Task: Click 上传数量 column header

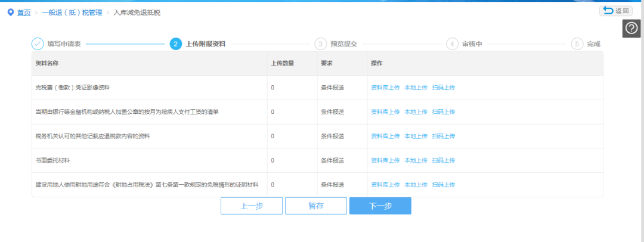Action: tap(282, 63)
